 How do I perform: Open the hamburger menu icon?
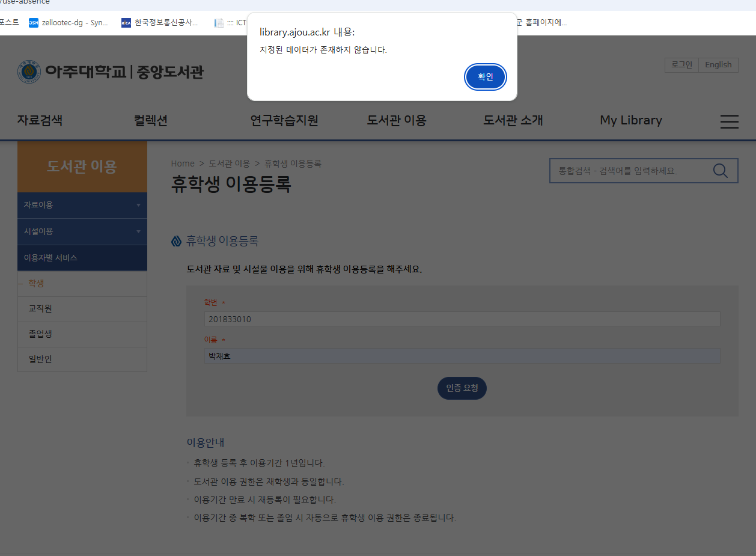coord(729,121)
